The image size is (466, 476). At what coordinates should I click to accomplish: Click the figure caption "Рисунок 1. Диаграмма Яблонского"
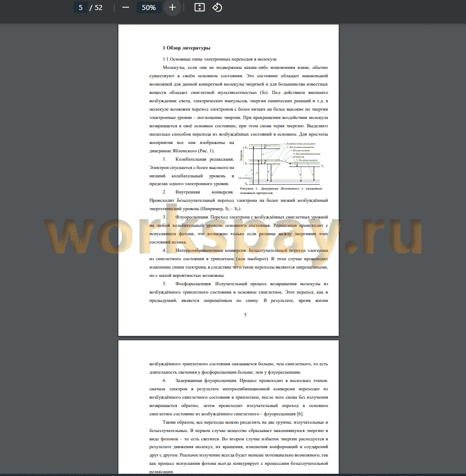(x=281, y=191)
